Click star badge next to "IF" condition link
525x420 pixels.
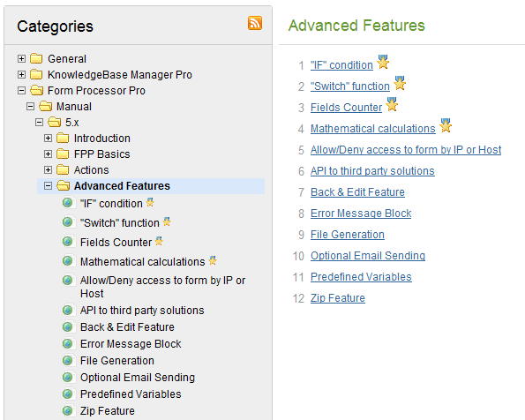point(383,62)
